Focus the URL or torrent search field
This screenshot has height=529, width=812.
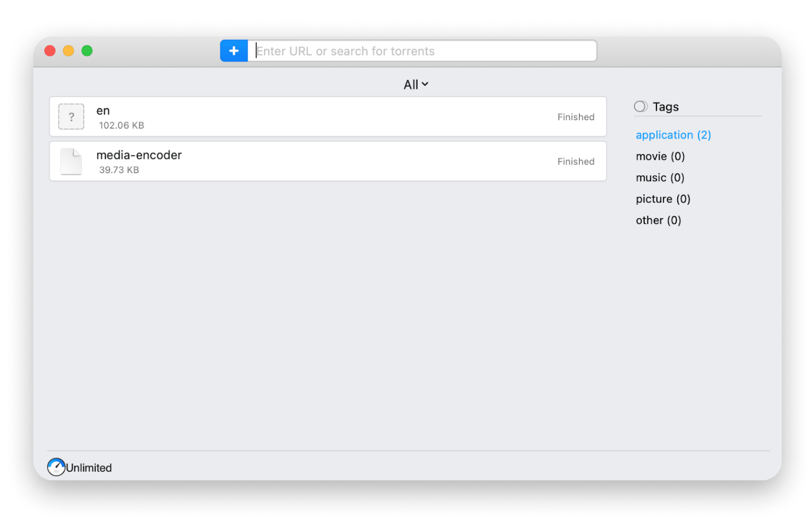pyautogui.click(x=422, y=51)
